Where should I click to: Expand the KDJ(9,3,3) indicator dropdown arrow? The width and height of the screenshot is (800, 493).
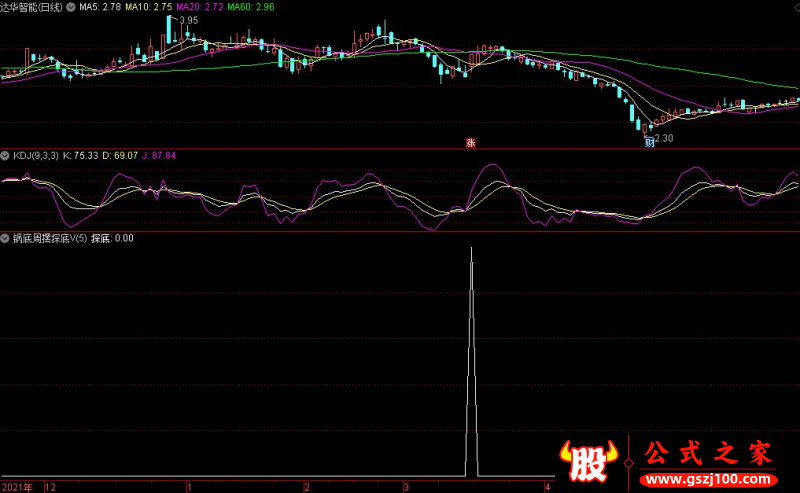(5, 156)
